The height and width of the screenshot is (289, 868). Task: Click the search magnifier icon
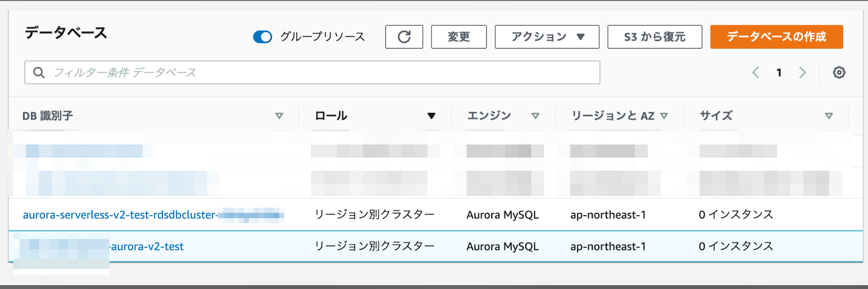pyautogui.click(x=39, y=72)
